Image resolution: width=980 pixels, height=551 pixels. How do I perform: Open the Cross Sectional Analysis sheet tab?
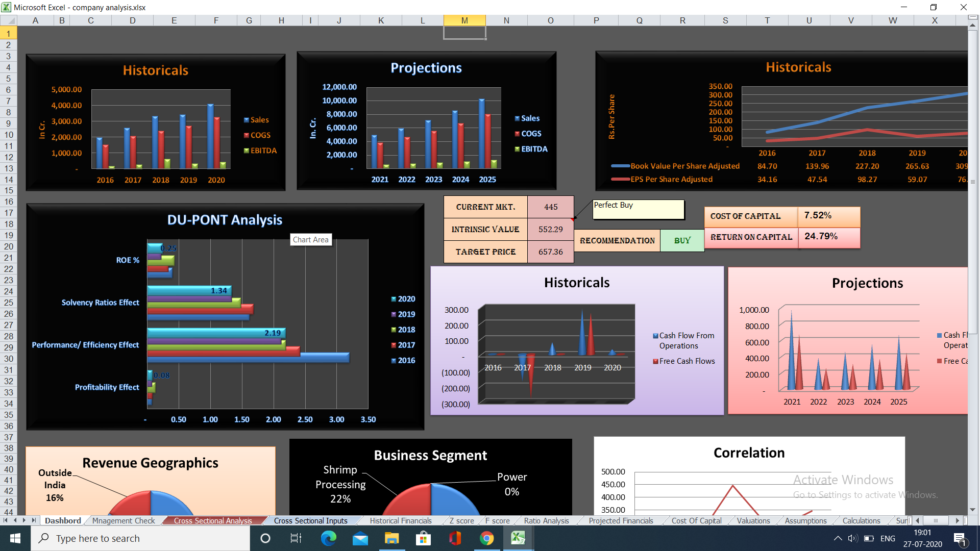coord(213,521)
